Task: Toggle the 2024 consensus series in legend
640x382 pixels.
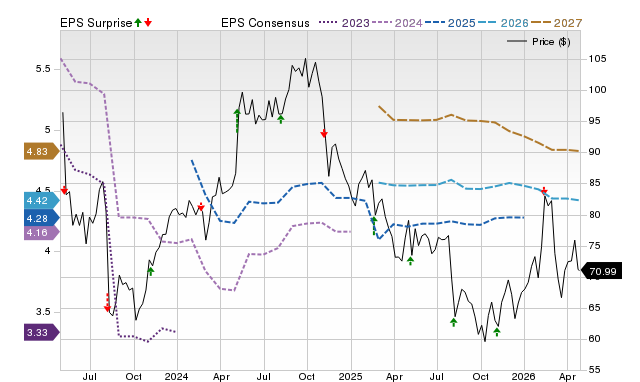Action: (397, 23)
